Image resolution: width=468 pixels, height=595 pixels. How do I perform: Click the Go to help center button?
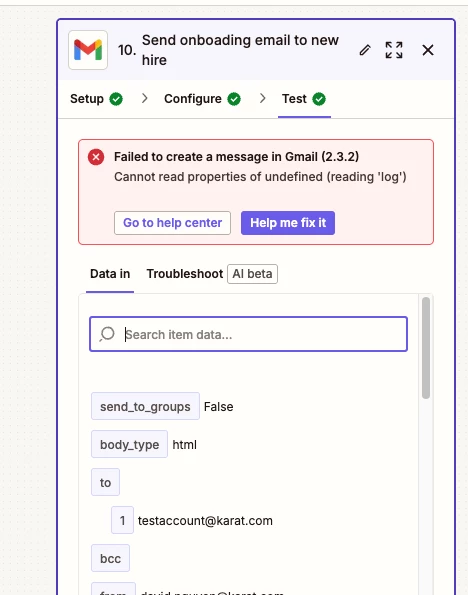click(x=172, y=223)
